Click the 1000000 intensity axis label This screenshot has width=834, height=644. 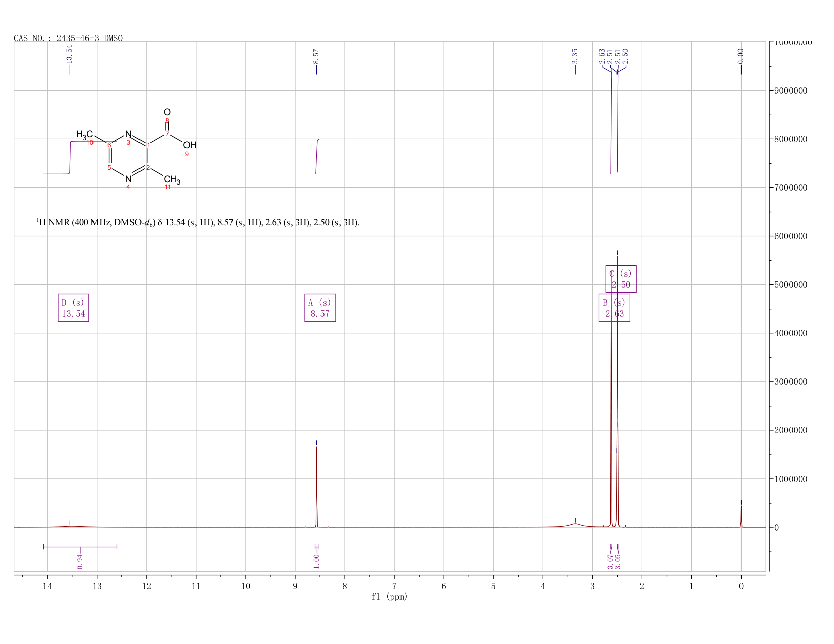click(790, 479)
